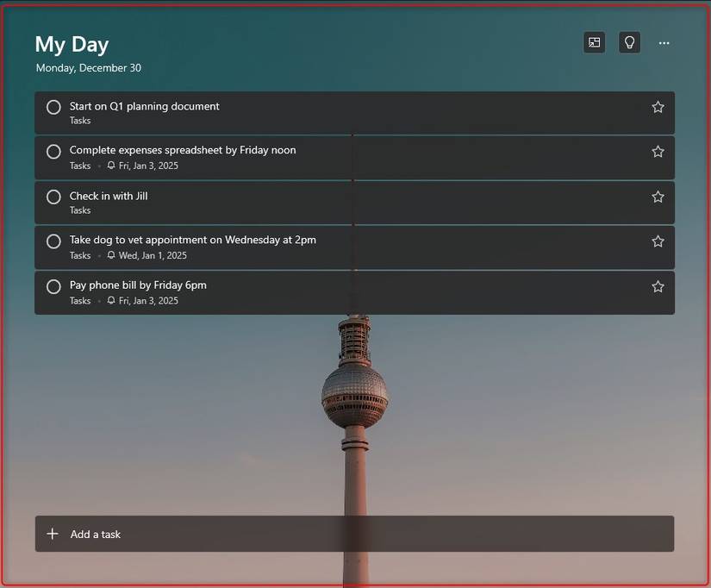
Task: Click the bell icon on the vet appointment task
Action: tap(111, 255)
